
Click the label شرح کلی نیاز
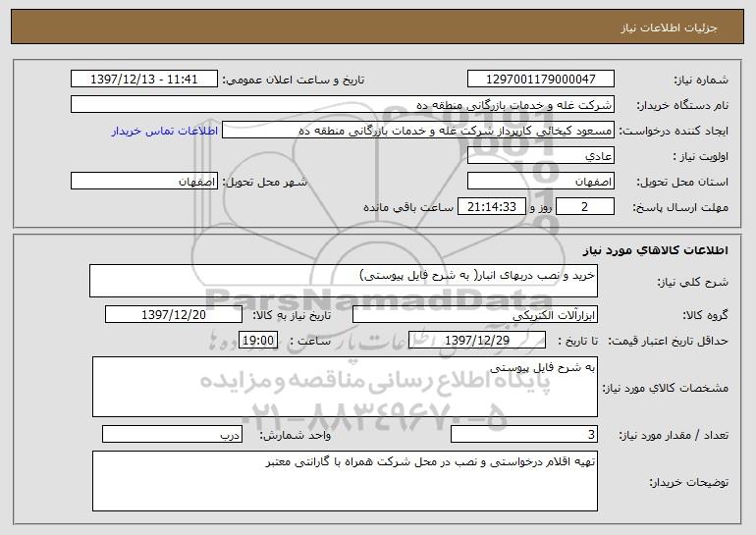pyautogui.click(x=693, y=282)
